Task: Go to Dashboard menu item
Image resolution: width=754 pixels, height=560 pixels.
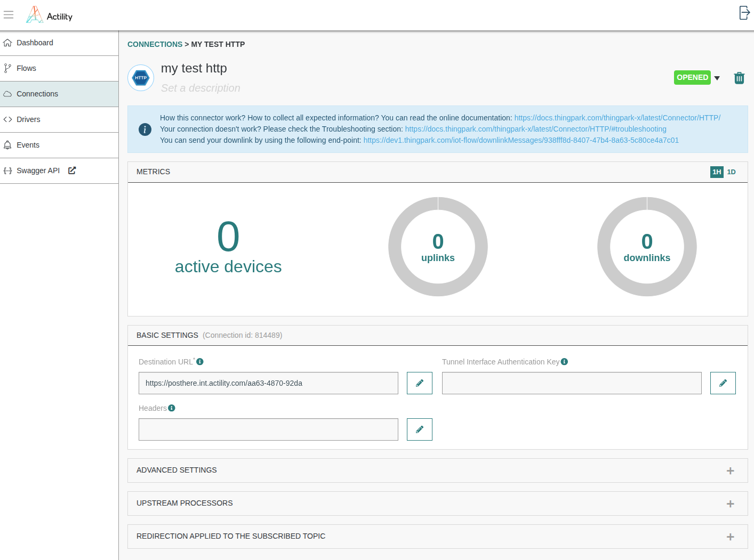Action: tap(59, 43)
